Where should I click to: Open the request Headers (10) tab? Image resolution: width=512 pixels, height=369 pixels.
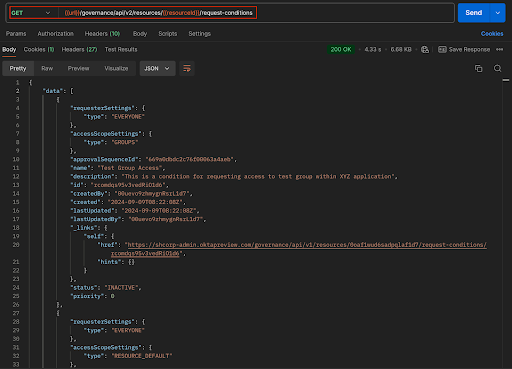coord(102,34)
